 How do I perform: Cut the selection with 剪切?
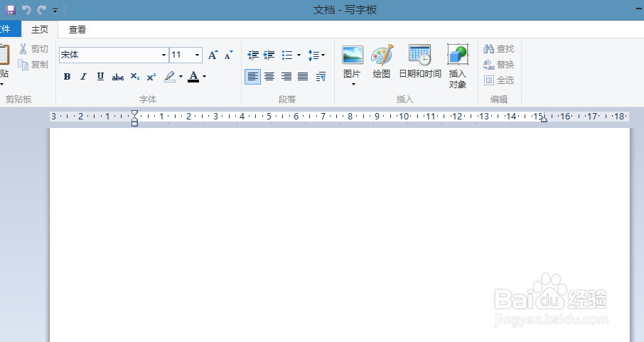click(33, 48)
